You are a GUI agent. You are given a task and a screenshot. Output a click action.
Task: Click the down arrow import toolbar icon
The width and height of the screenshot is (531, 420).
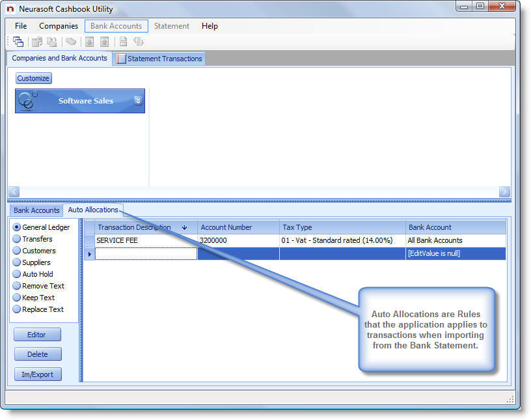pyautogui.click(x=89, y=42)
